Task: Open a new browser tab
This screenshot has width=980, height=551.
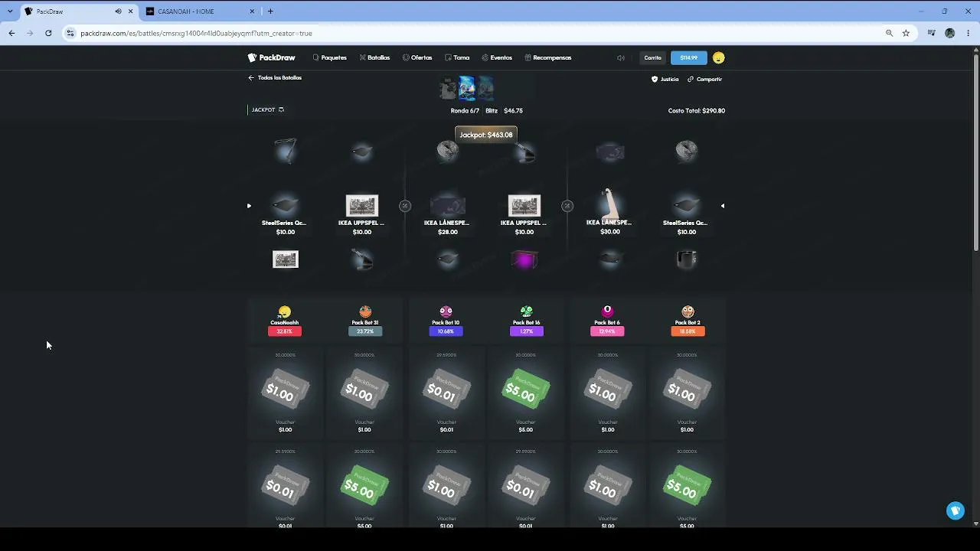Action: 270,11
